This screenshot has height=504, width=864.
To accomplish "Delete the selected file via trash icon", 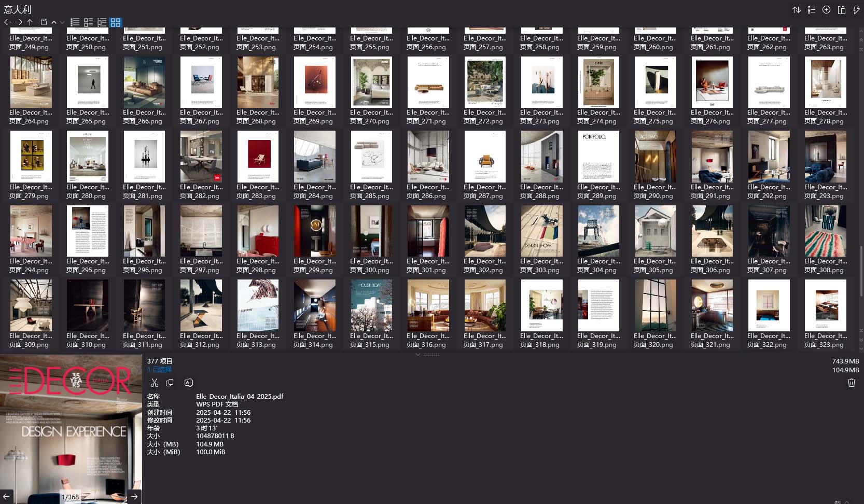I will coord(851,383).
